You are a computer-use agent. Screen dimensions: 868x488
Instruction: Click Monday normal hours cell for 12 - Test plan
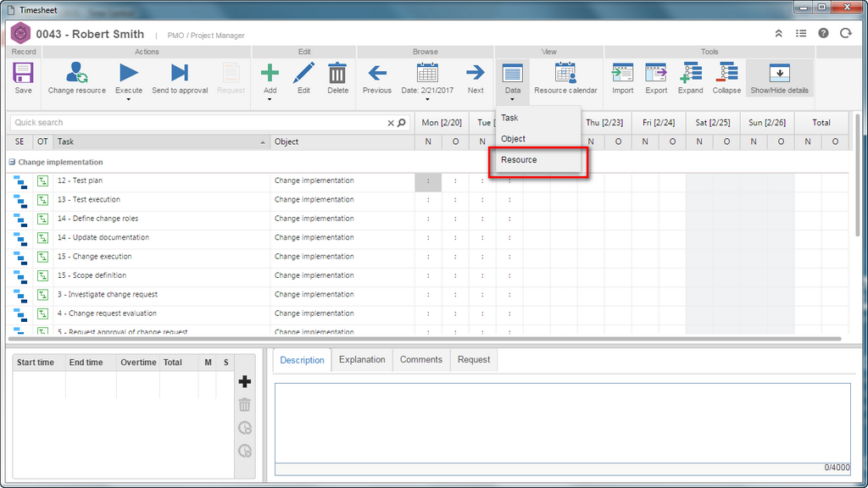tap(428, 182)
